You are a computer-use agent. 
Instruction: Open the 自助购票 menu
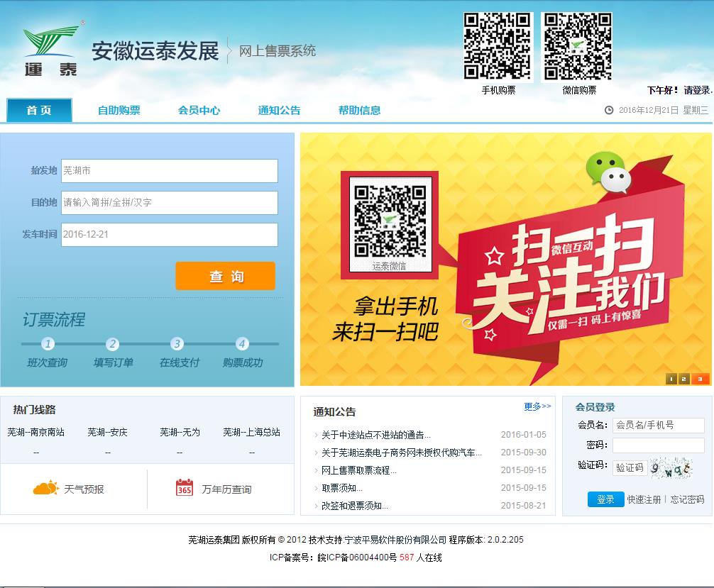(119, 110)
